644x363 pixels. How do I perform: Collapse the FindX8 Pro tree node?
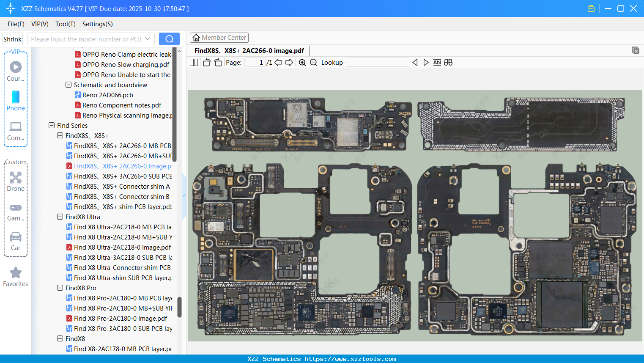click(x=60, y=288)
